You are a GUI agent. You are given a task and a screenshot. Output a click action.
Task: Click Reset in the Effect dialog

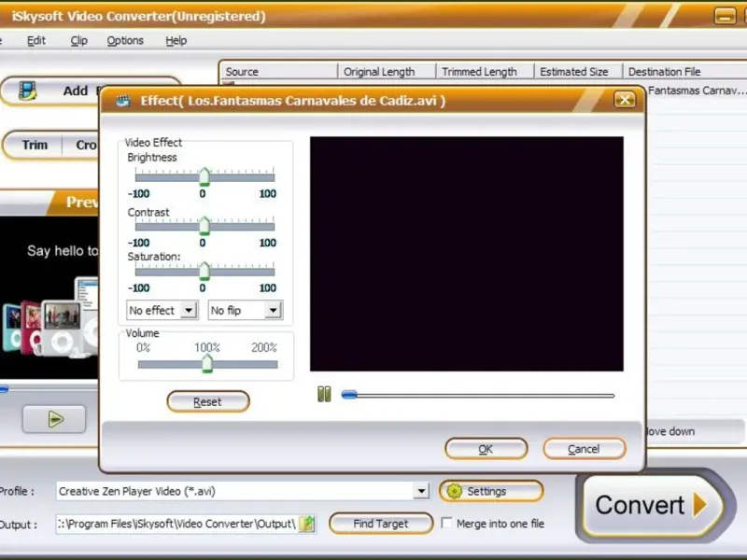point(207,401)
